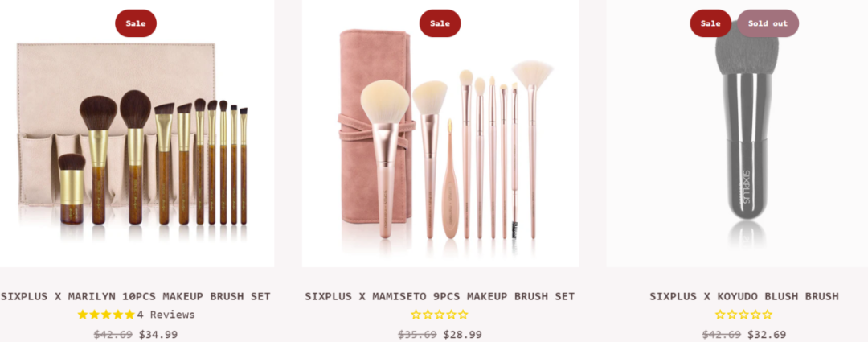
Task: Click the Sold out badge on Koyudo brush
Action: pos(768,23)
